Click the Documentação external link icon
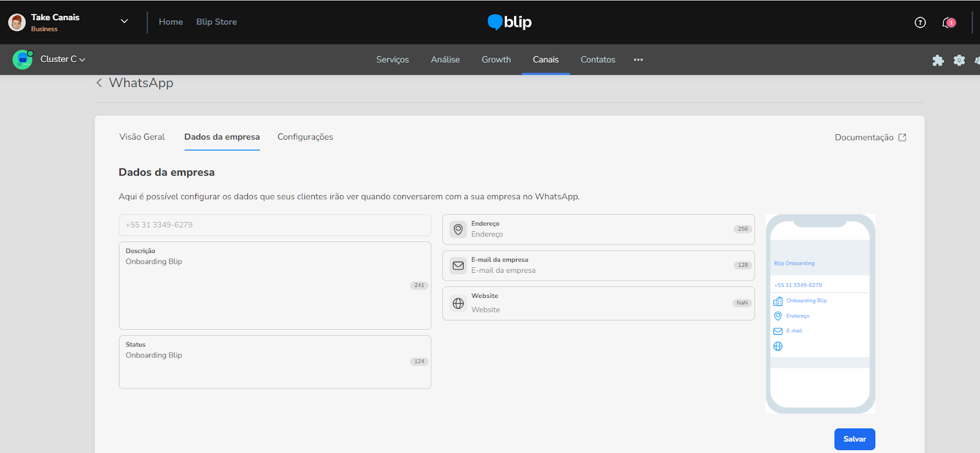 click(x=902, y=137)
